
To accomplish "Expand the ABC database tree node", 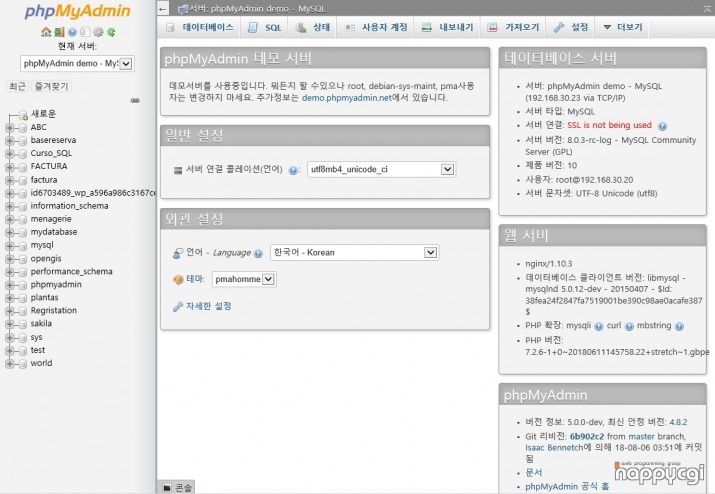I will coord(10,128).
